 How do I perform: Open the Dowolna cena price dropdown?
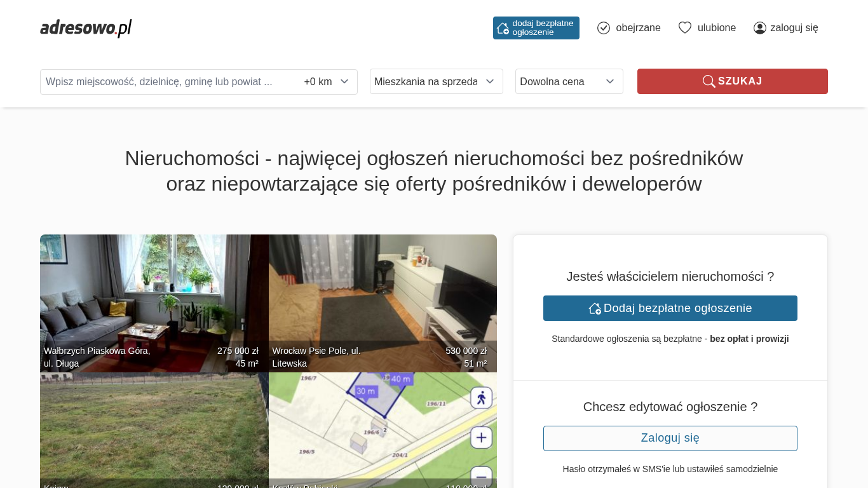569,81
